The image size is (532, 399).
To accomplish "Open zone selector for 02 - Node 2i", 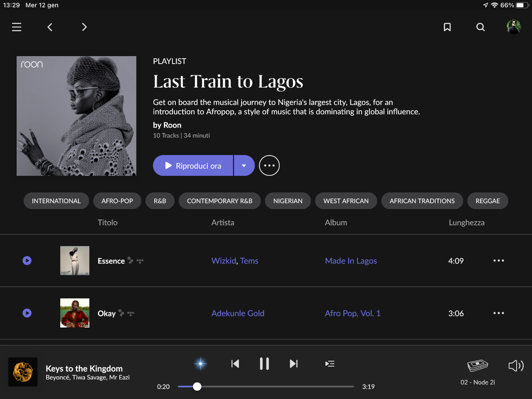I will 478,372.
